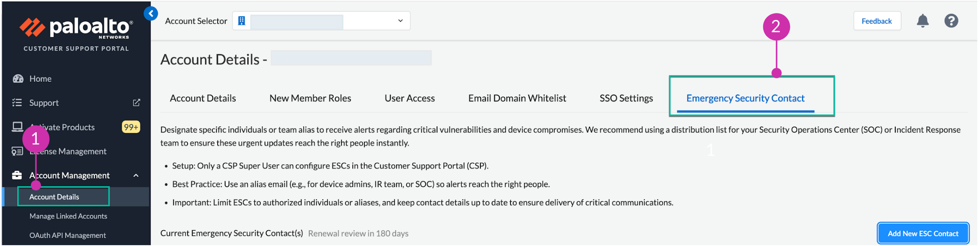Click the License Management icon

coord(17,151)
